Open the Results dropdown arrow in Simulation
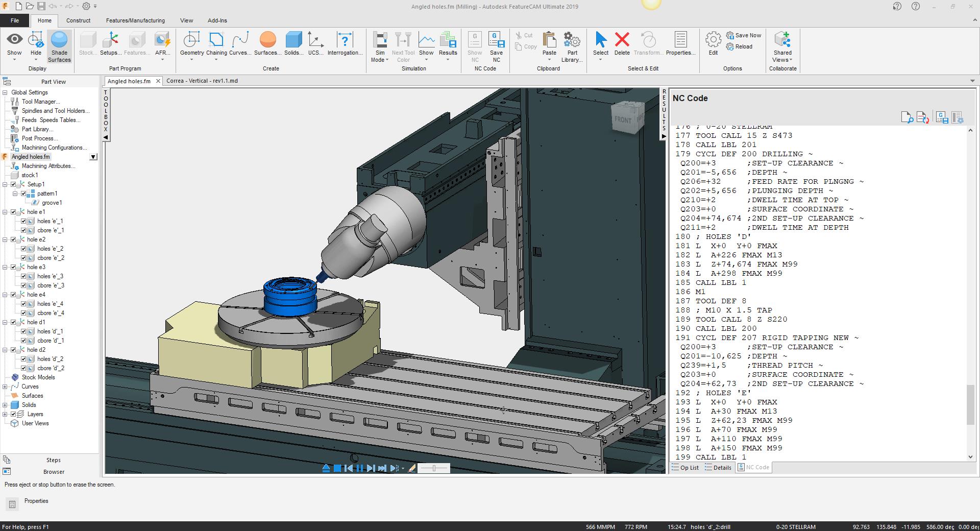980x531 pixels. (x=448, y=60)
